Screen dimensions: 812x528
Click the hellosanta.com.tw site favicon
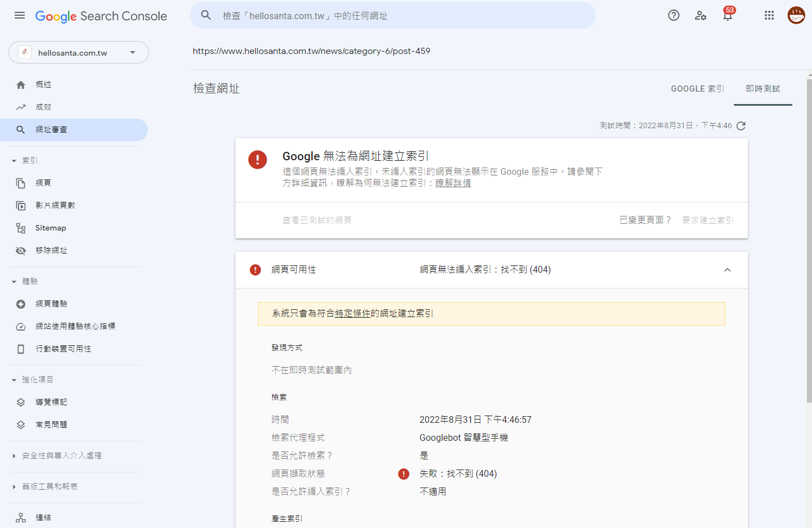[25, 52]
